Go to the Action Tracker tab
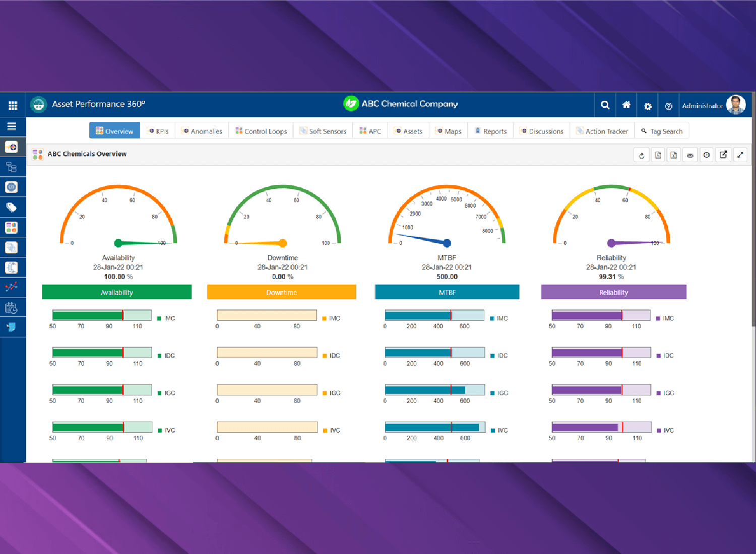The width and height of the screenshot is (756, 554). [602, 131]
